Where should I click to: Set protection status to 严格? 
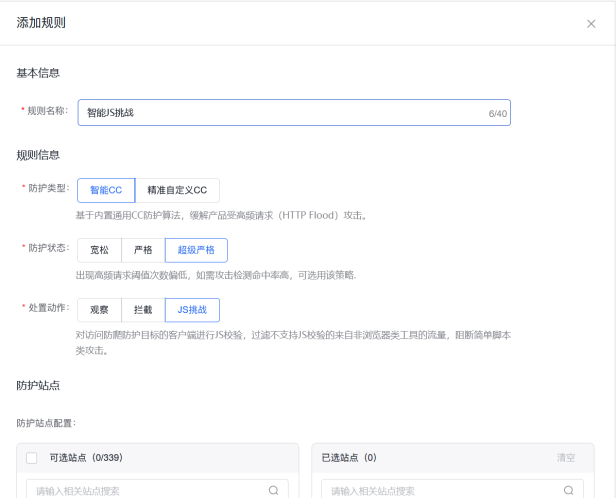tap(143, 250)
